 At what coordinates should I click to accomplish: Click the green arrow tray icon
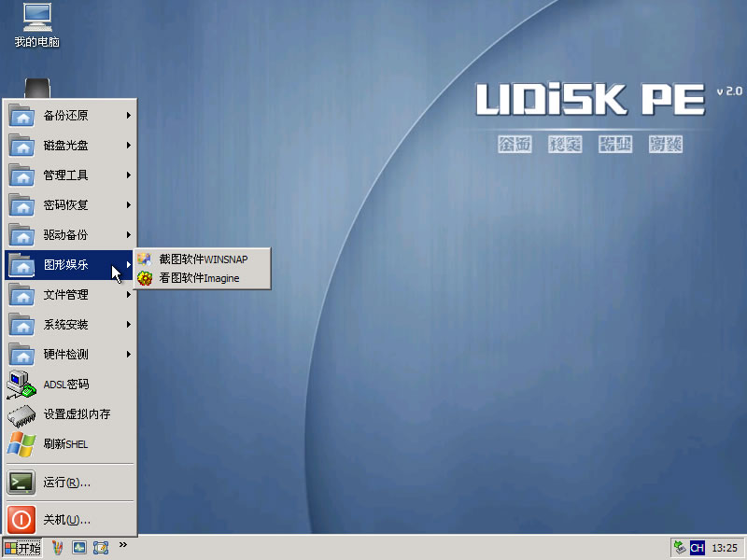(x=680, y=548)
